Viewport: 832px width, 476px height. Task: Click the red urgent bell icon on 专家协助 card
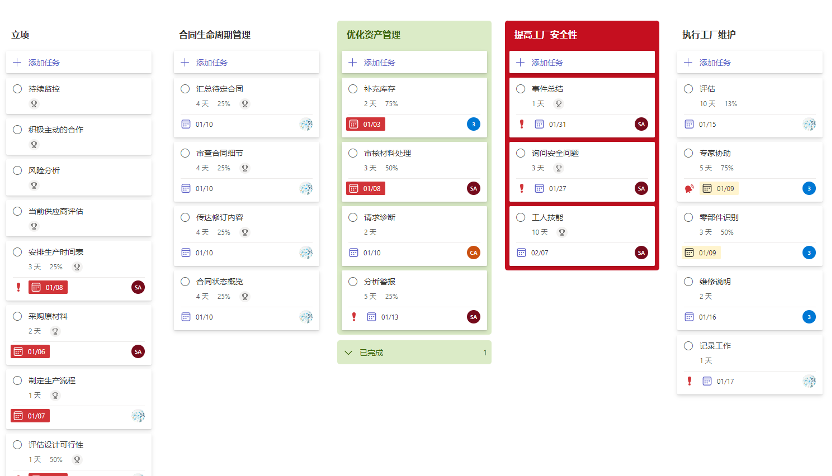click(x=689, y=188)
